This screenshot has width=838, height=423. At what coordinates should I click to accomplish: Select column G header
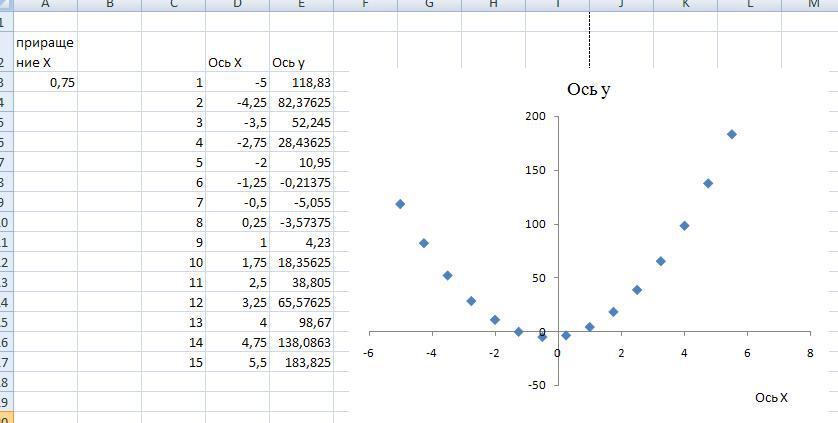pyautogui.click(x=430, y=4)
